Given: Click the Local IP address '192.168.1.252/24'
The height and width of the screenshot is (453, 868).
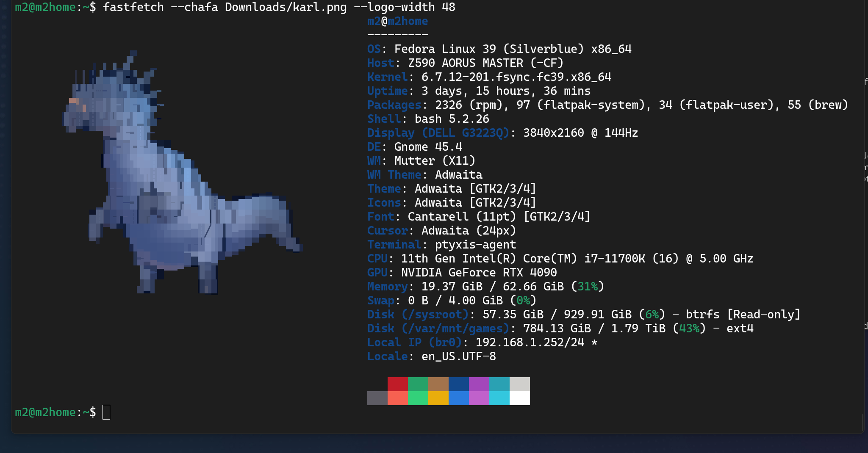Looking at the screenshot, I should click(530, 343).
